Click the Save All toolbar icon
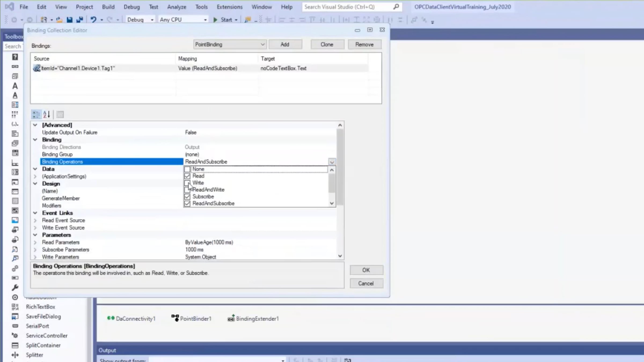 [80, 20]
